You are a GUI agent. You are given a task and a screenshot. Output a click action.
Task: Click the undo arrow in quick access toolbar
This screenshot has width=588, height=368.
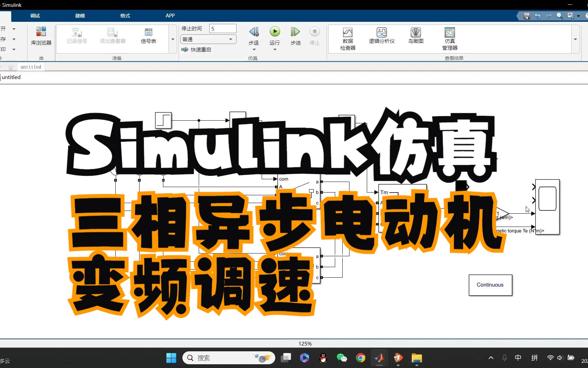pyautogui.click(x=538, y=16)
